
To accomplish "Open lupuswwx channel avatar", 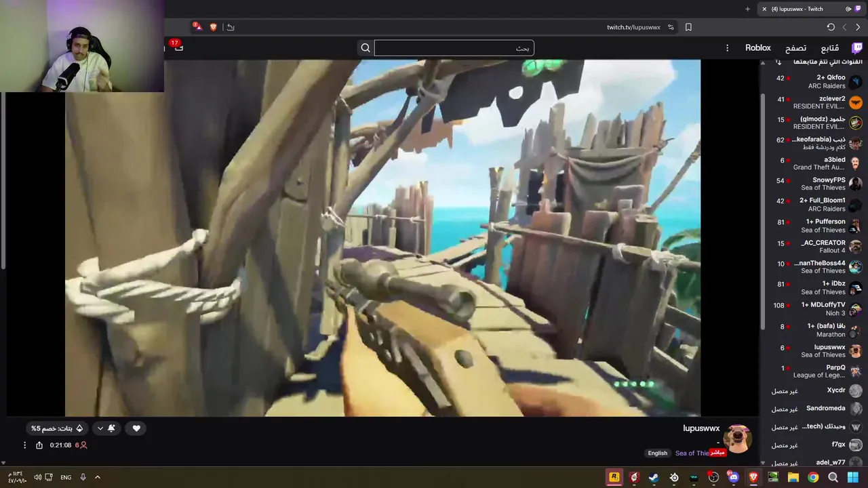I will coord(738,439).
